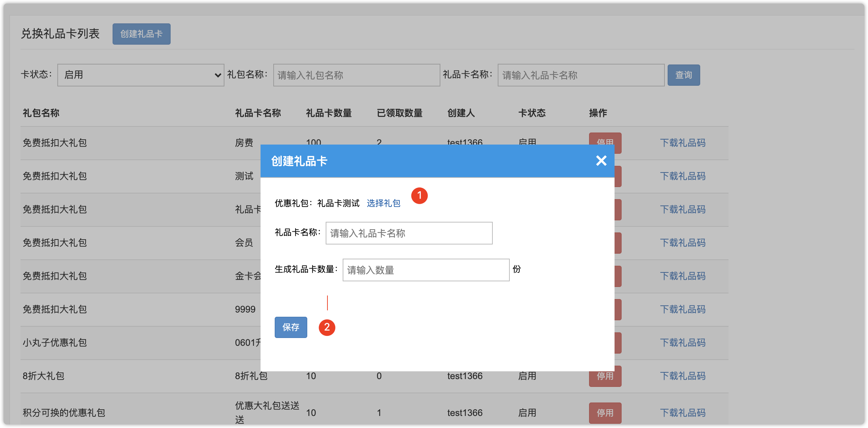This screenshot has height=428, width=868.
Task: Click 下载礼品码 for 测试 row
Action: click(683, 176)
